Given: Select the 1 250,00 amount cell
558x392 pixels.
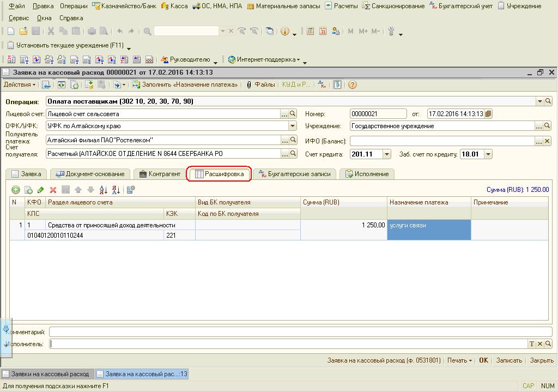Looking at the screenshot, I should pos(343,230).
